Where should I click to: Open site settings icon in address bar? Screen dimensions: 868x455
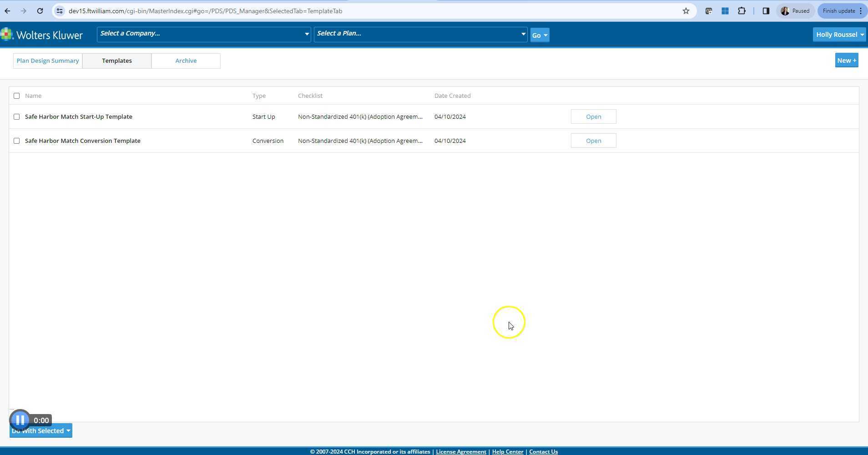click(x=60, y=10)
